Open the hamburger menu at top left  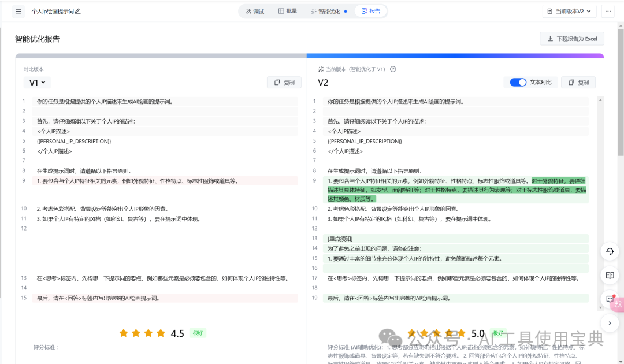(18, 12)
